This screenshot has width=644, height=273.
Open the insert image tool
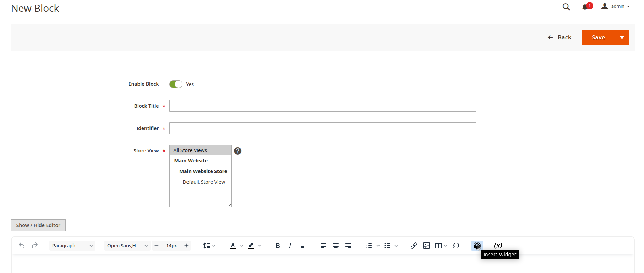pos(426,246)
